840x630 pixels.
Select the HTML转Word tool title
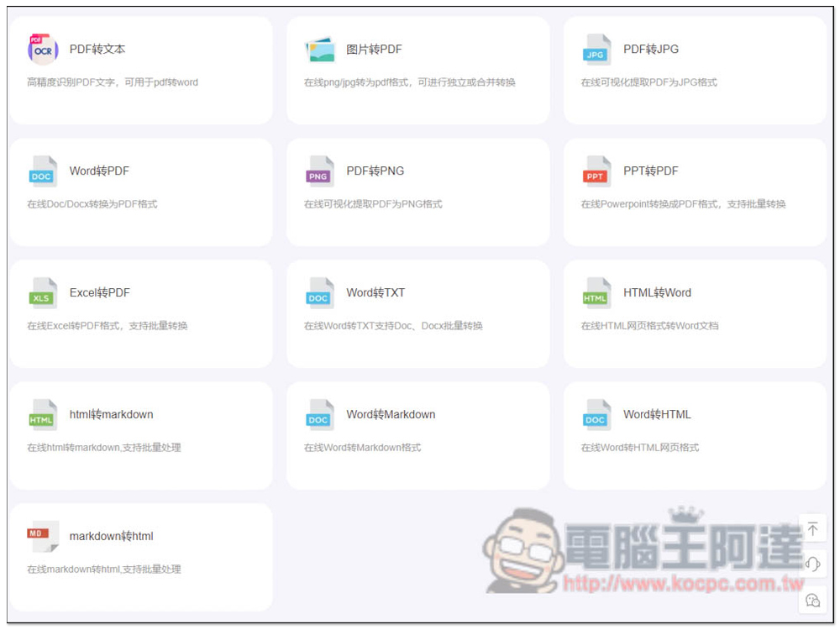click(657, 293)
